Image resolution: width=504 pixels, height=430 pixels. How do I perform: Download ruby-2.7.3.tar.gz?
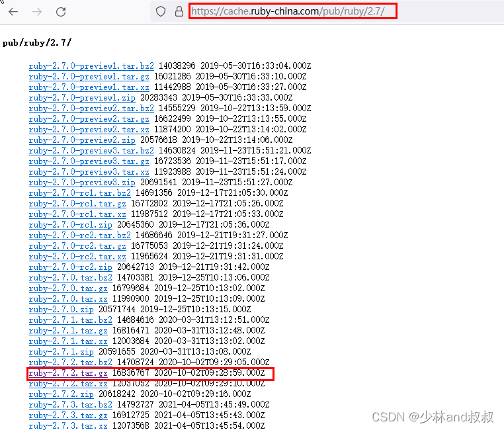point(68,415)
